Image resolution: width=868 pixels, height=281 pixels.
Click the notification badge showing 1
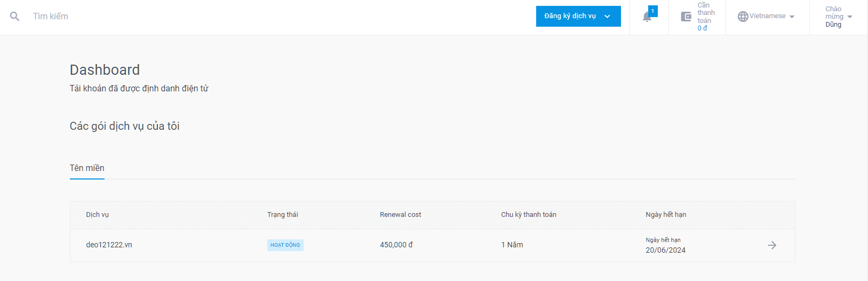(x=652, y=11)
